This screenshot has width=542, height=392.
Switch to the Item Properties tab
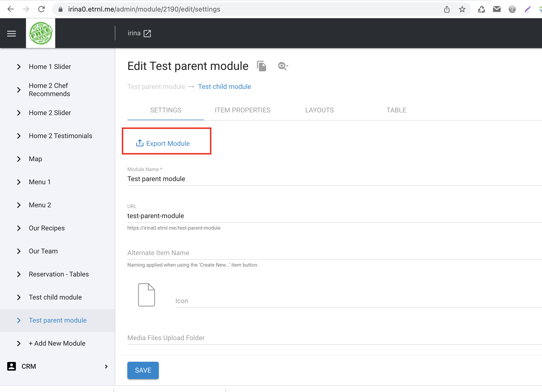point(242,110)
